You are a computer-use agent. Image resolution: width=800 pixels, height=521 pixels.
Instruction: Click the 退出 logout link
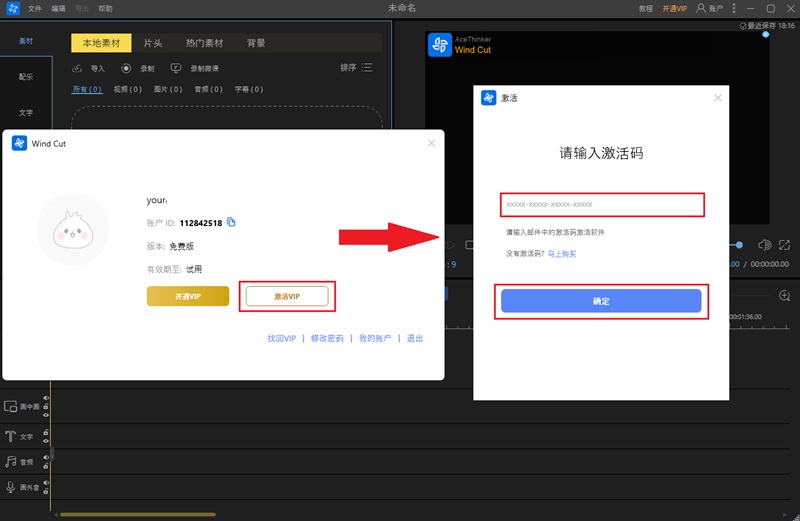pyautogui.click(x=415, y=338)
